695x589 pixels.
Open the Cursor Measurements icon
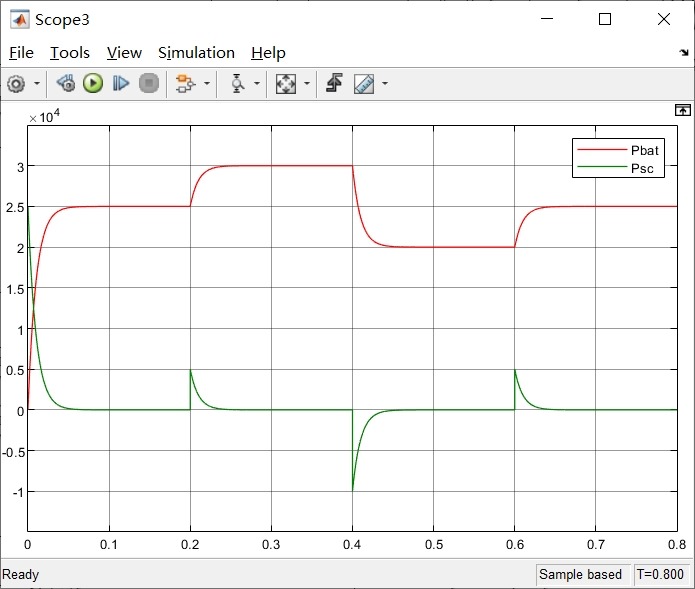point(334,83)
